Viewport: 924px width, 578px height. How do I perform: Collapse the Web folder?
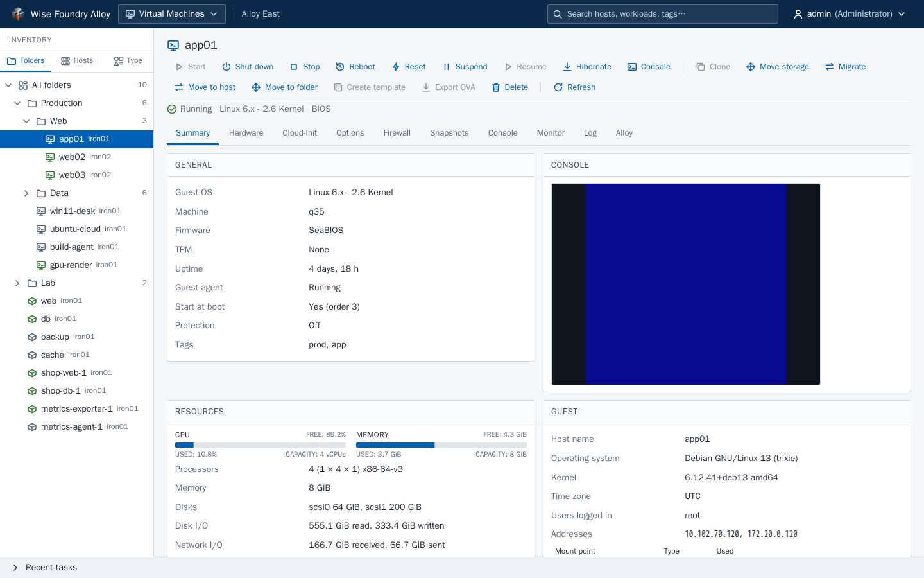[26, 121]
